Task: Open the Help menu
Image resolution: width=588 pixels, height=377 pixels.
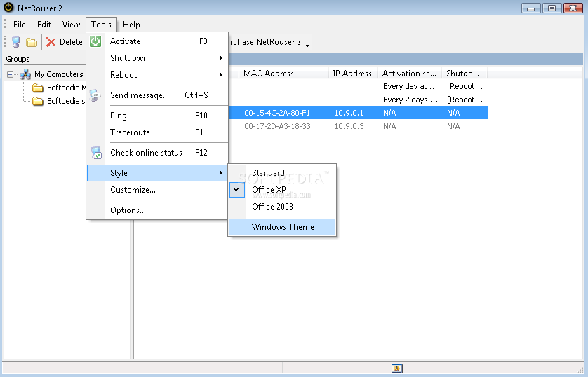Action: [131, 25]
